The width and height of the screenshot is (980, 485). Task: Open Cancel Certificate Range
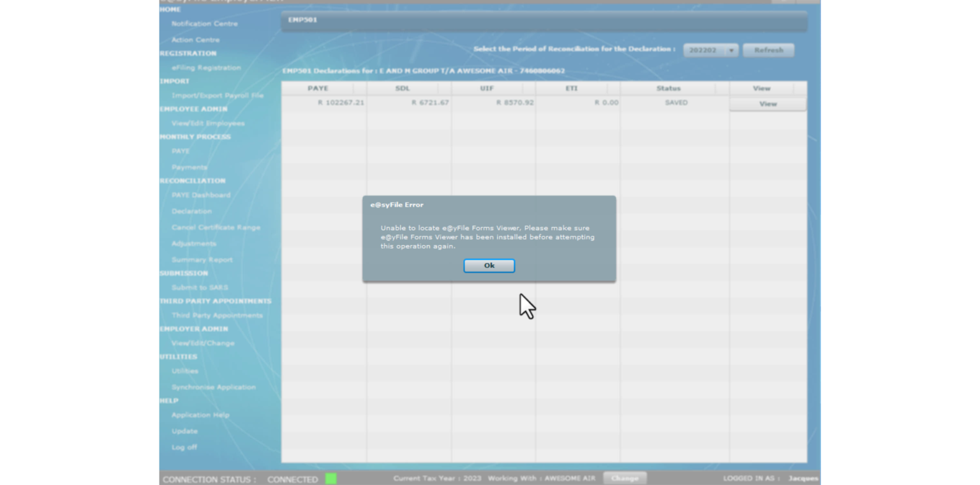tap(216, 227)
